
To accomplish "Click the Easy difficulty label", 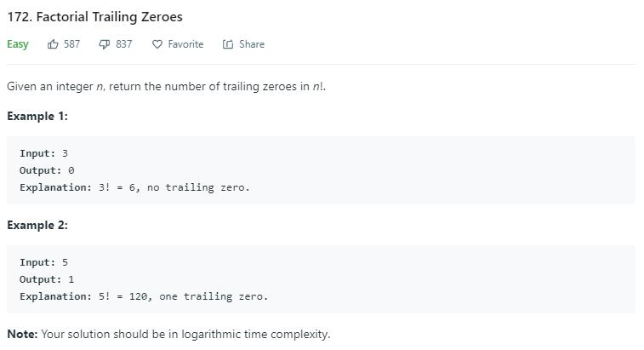I will click(x=18, y=44).
